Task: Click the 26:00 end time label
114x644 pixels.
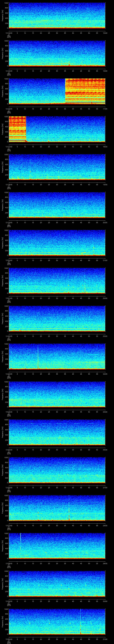Action: (105, 450)
